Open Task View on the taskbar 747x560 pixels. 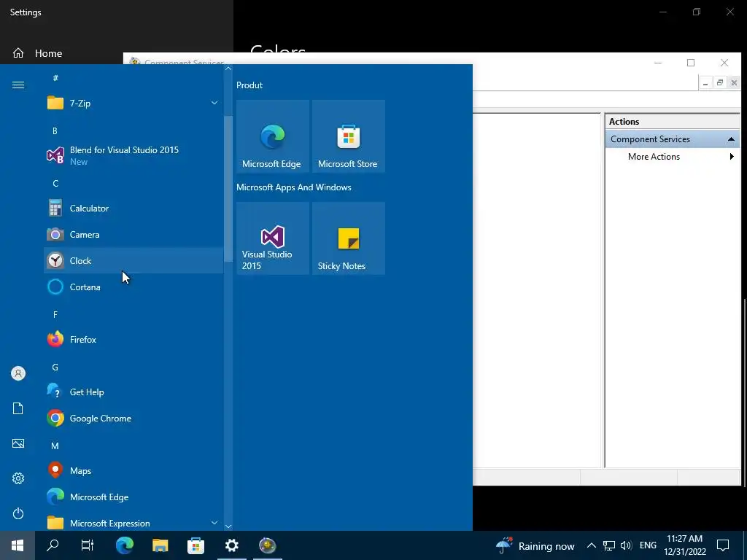88,545
